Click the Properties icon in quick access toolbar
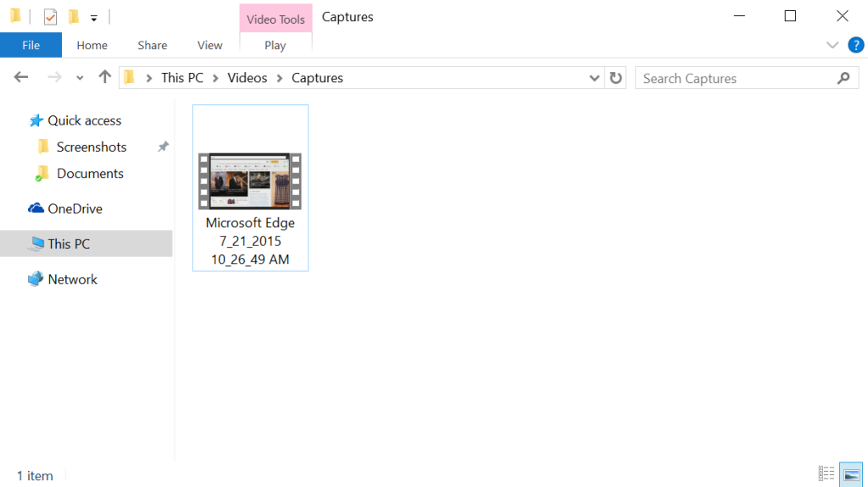Image resolution: width=868 pixels, height=487 pixels. tap(50, 17)
